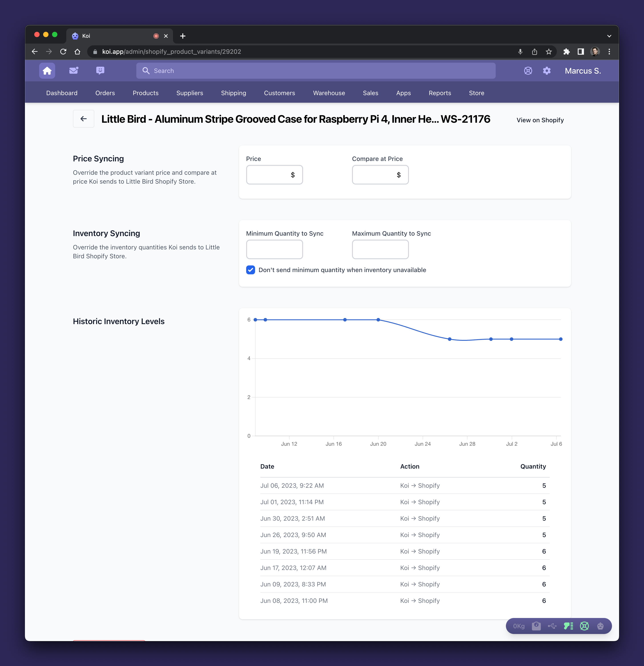
Task: Click the last data point on the chart
Action: [x=560, y=339]
